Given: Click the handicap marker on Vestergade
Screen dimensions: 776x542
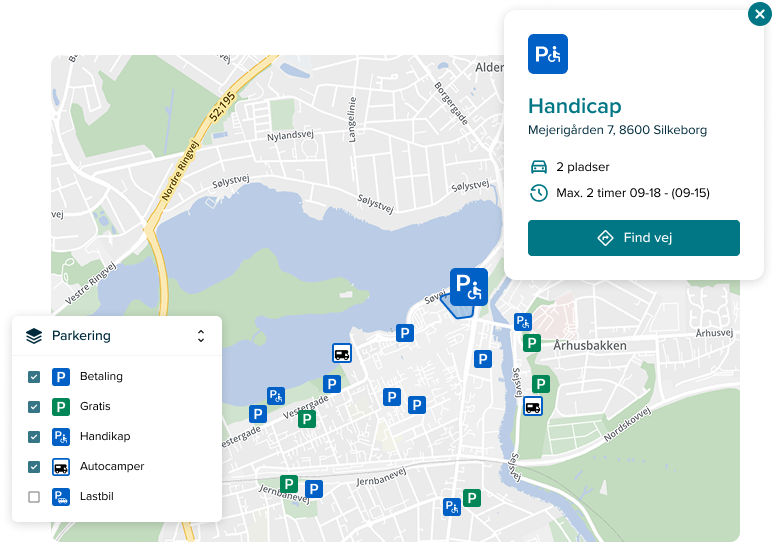Looking at the screenshot, I should (x=275, y=396).
